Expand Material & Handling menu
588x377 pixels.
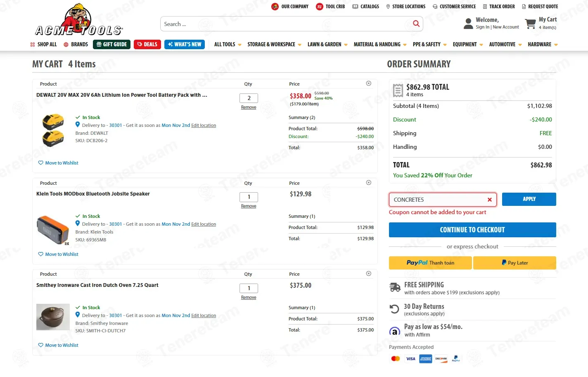pos(380,44)
